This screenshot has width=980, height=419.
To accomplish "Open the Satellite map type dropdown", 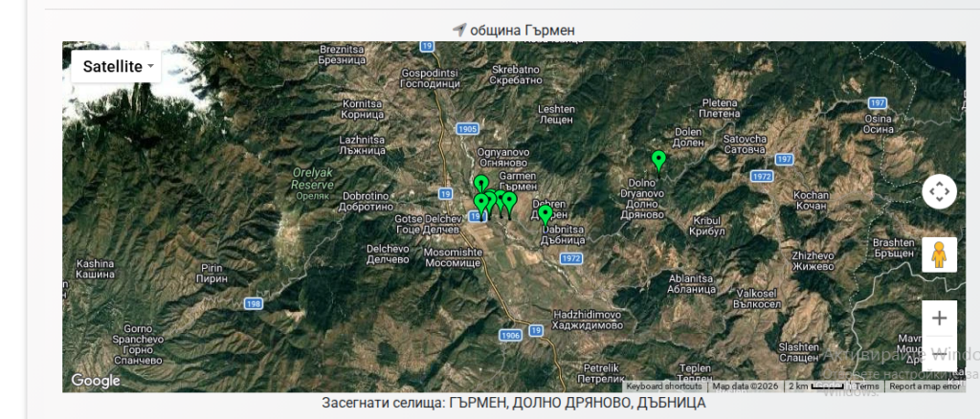I will [x=116, y=67].
